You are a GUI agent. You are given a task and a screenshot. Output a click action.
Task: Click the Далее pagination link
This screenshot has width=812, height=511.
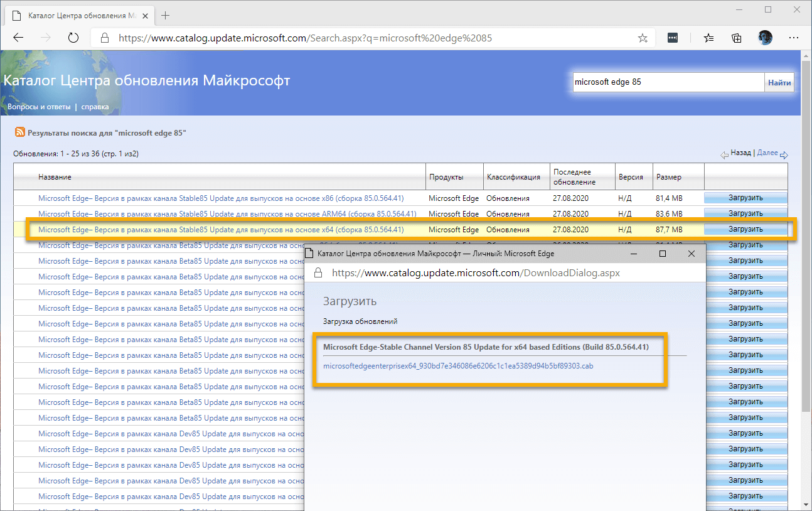(769, 153)
